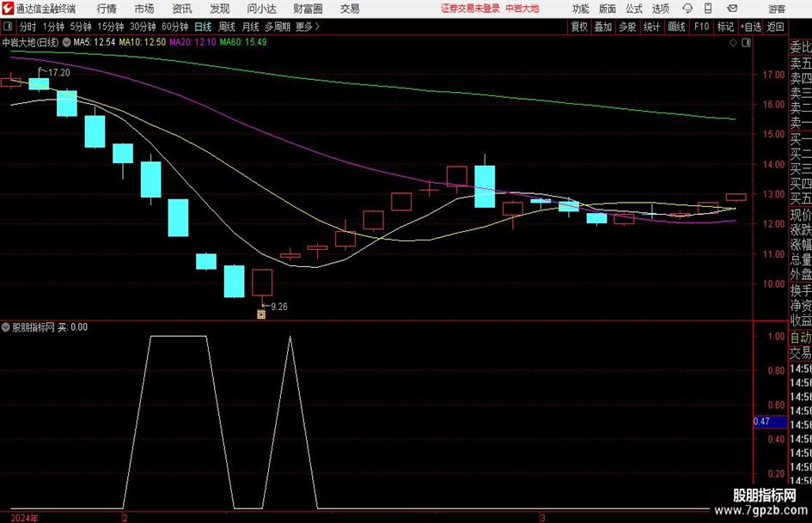Open the mail envelope icon
The width and height of the screenshot is (812, 523).
(732, 9)
